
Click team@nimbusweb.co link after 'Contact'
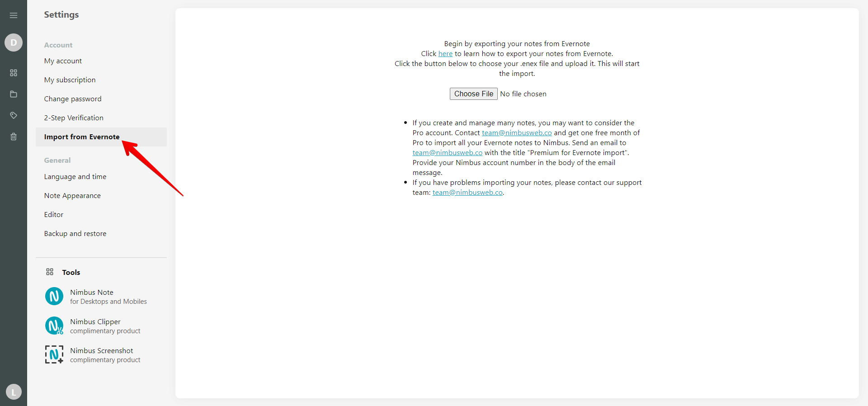pos(517,133)
